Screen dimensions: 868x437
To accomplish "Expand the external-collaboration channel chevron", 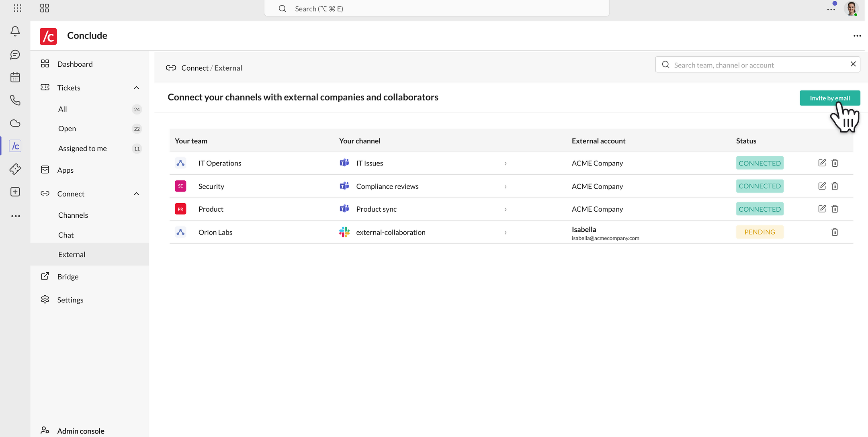I will [506, 233].
